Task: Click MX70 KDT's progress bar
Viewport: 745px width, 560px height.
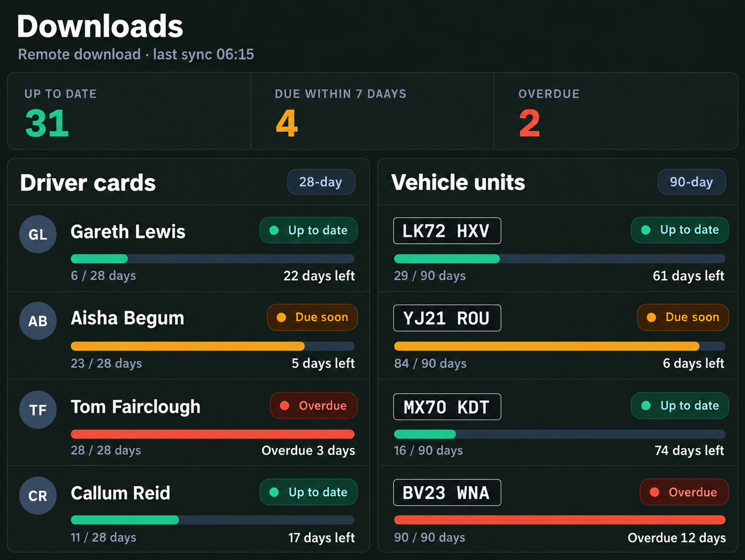Action: [559, 434]
